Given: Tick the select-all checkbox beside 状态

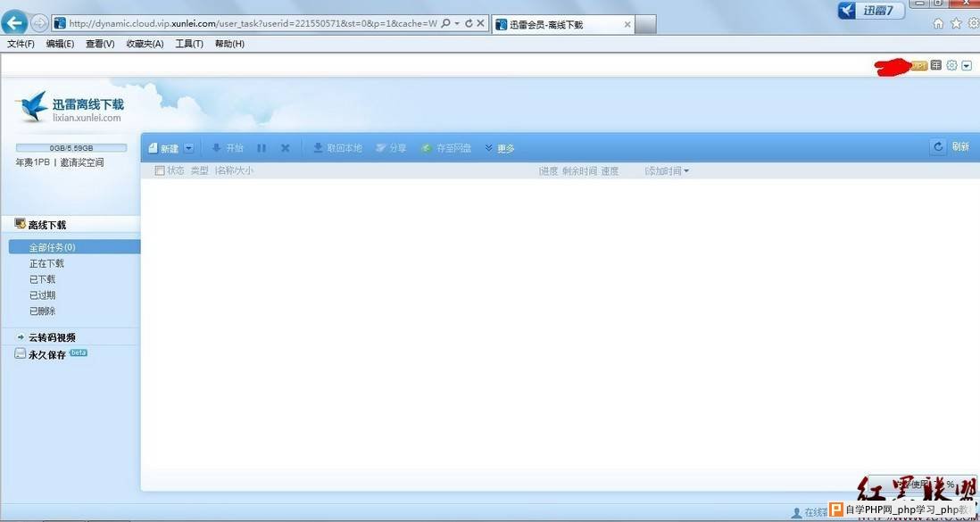Looking at the screenshot, I should point(160,170).
